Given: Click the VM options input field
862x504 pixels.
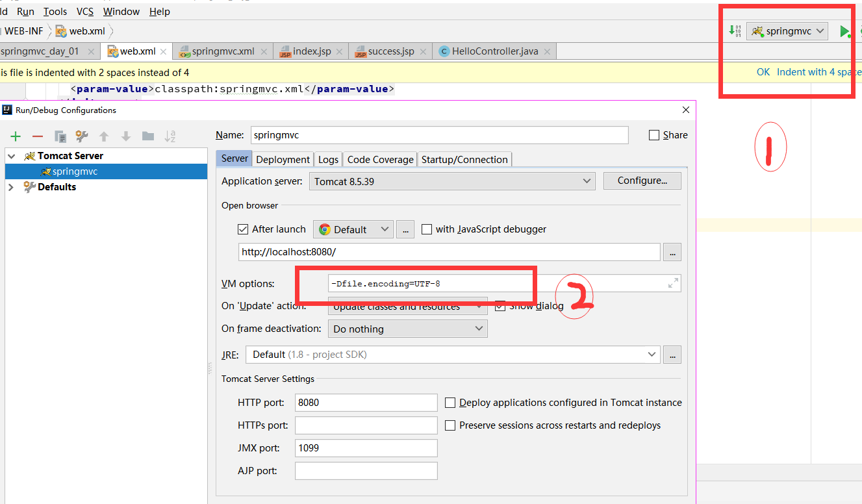Looking at the screenshot, I should (505, 283).
